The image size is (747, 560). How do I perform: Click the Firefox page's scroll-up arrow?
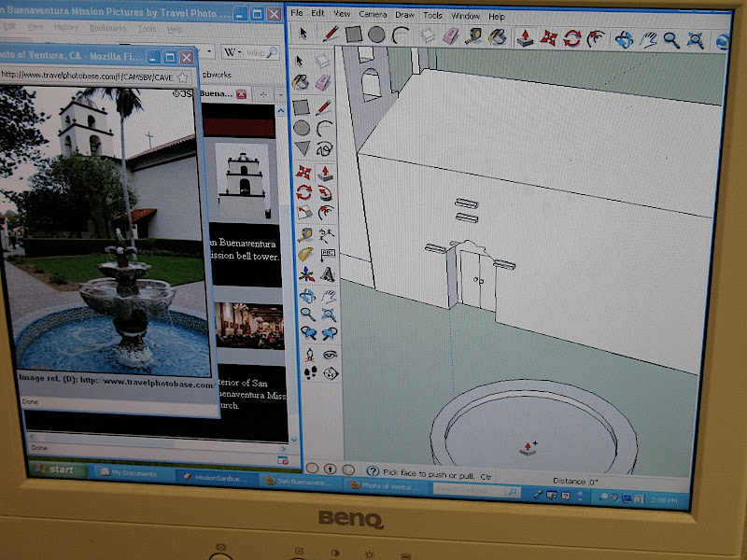[x=281, y=111]
